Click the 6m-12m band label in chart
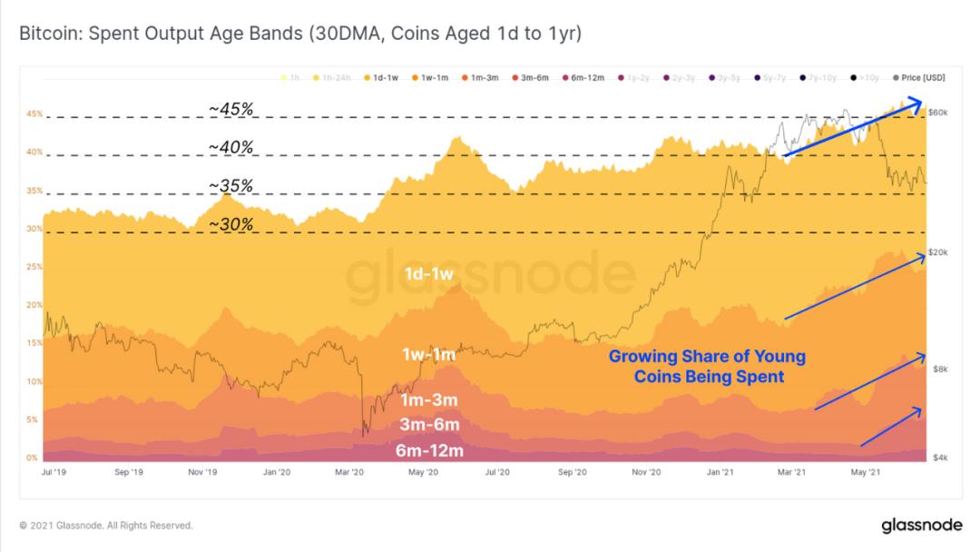 pos(429,450)
